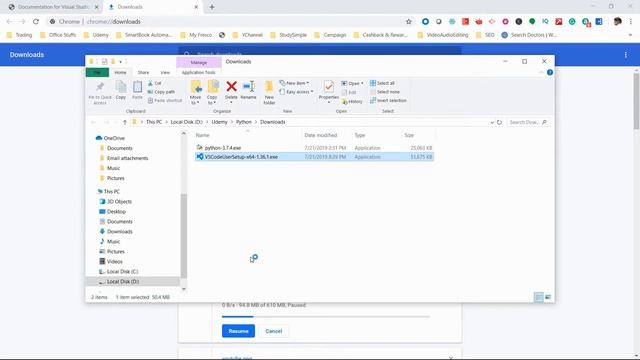The width and height of the screenshot is (640, 360).
Task: Open the New item dropdown
Action: tap(294, 83)
